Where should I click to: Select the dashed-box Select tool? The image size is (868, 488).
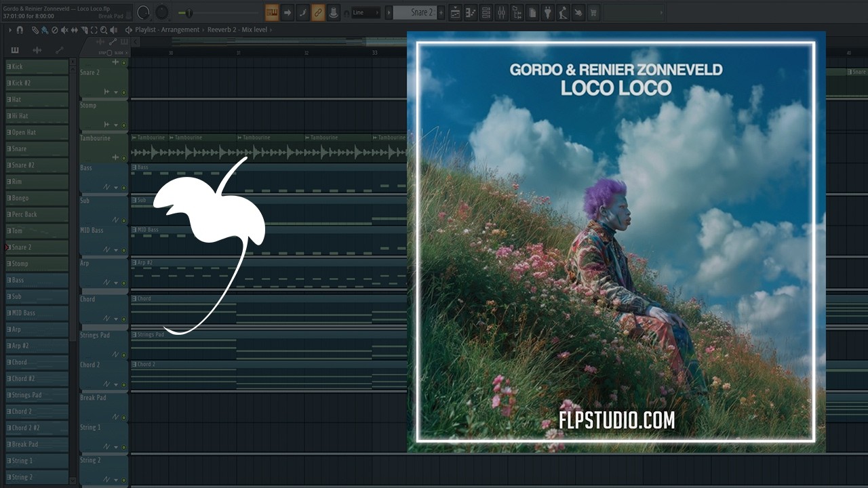point(94,30)
